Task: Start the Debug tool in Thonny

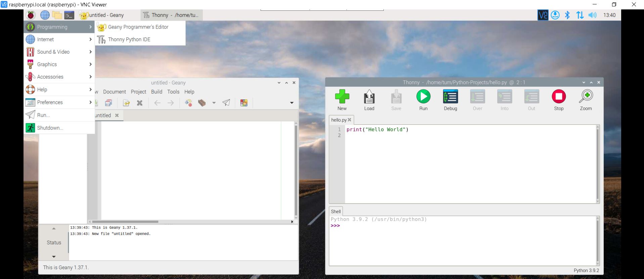Action: coord(450,97)
